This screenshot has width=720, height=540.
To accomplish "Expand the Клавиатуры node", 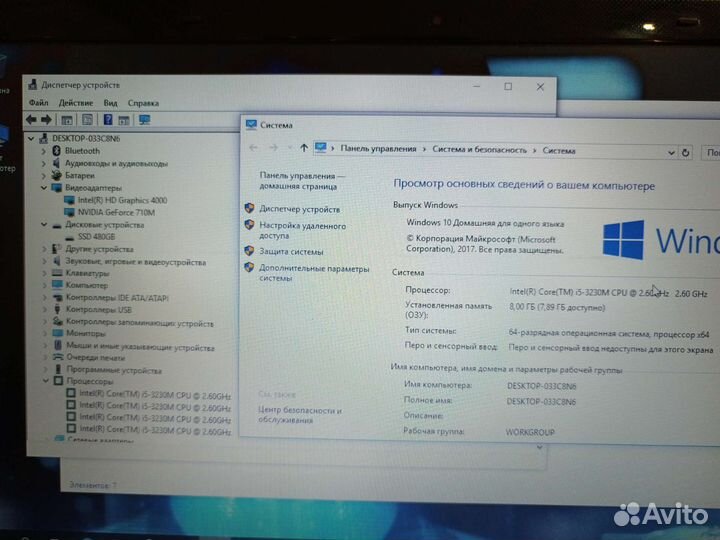I will coord(45,273).
